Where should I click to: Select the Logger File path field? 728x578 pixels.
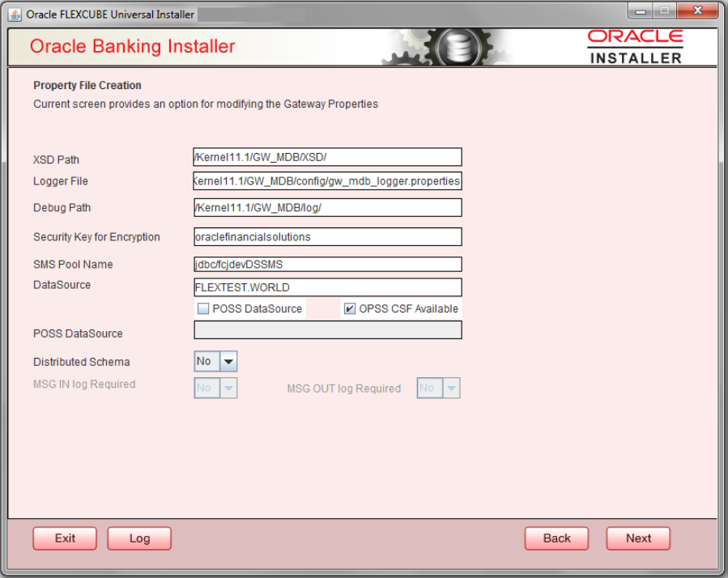(327, 181)
